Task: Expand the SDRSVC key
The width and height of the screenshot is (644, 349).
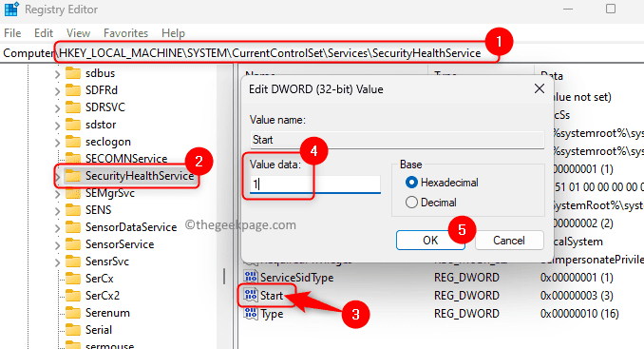Action: click(58, 108)
